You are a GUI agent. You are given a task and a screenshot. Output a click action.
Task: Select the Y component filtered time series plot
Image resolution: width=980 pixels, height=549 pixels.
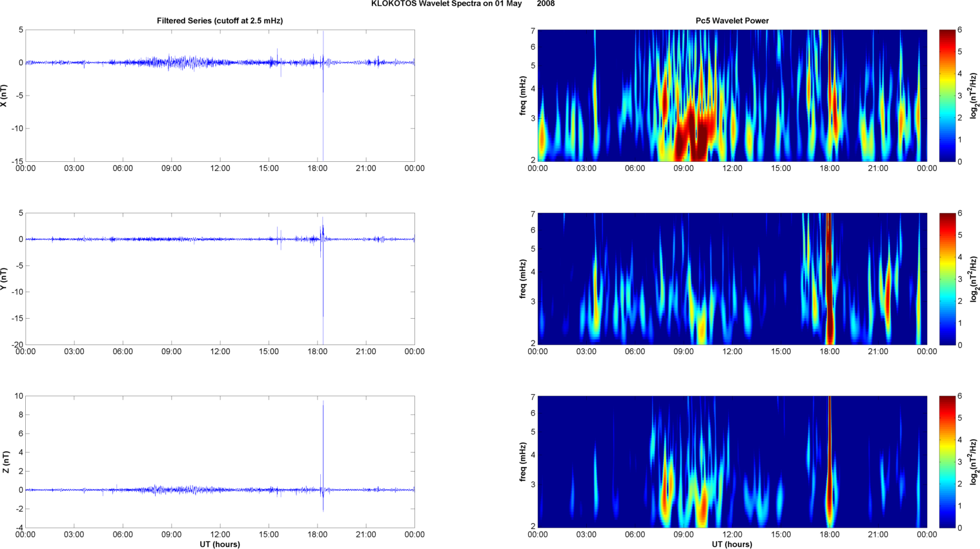coord(220,279)
